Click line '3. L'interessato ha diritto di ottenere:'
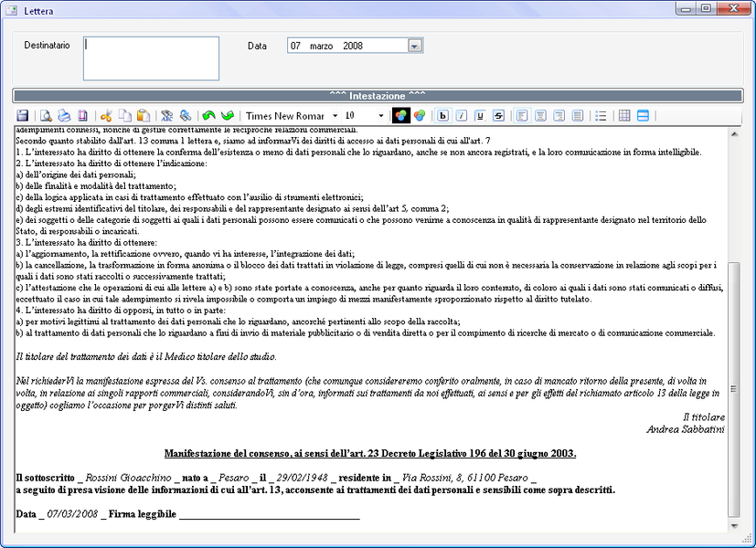The image size is (756, 548). (86, 243)
